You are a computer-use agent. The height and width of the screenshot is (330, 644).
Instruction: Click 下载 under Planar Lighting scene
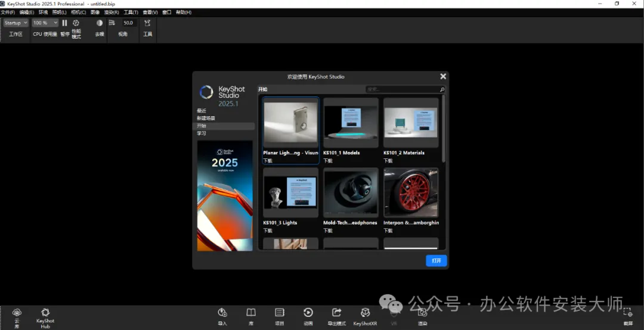(268, 161)
